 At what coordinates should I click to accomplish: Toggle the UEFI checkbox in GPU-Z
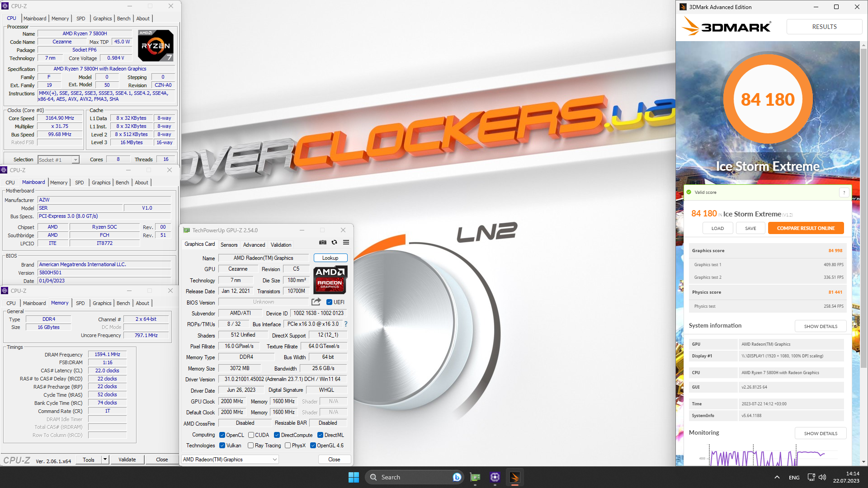[330, 302]
